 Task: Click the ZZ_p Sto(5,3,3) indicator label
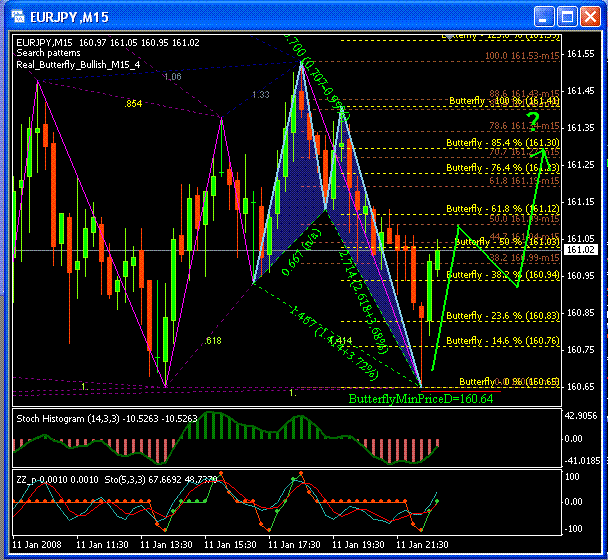click(116, 480)
